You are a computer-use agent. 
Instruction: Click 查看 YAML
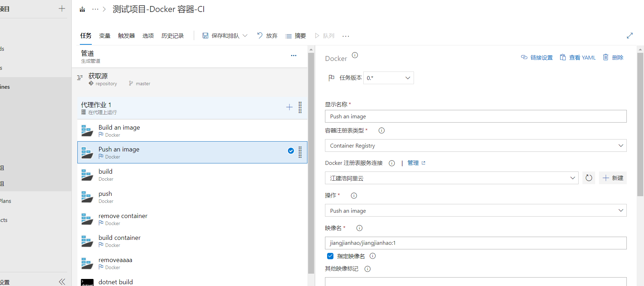[578, 57]
